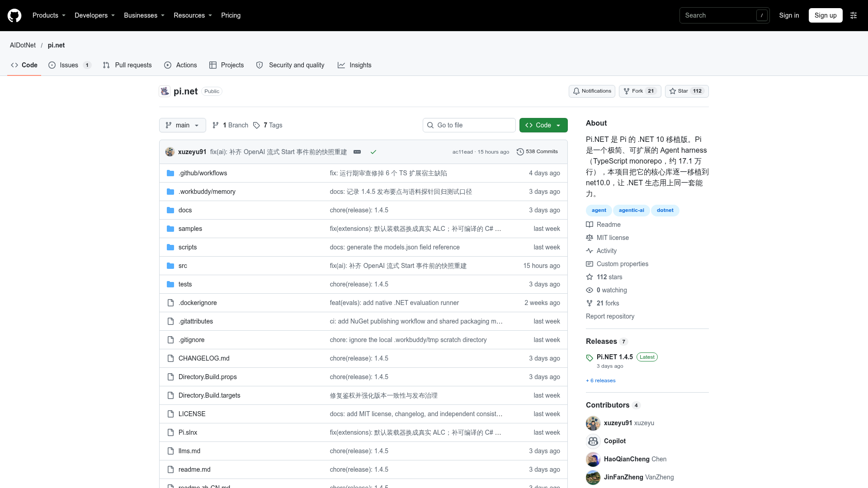The image size is (868, 488).
Task: Open the AIDotNet owner breadcrumb link
Action: (23, 45)
